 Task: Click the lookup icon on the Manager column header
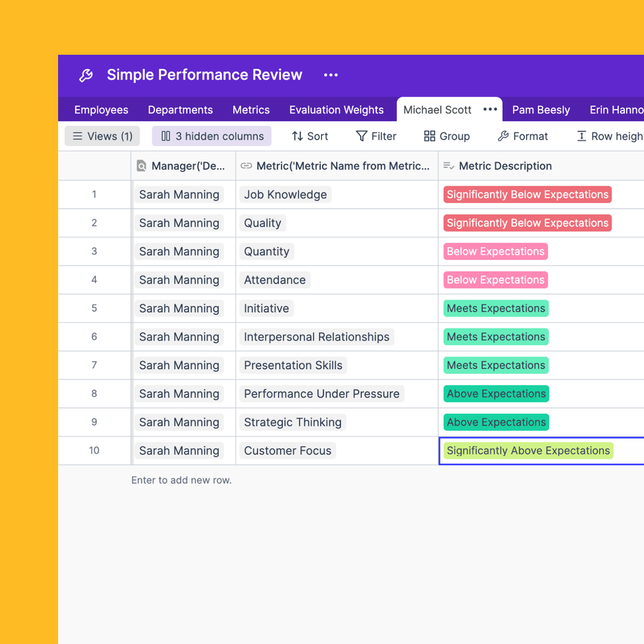tap(141, 166)
